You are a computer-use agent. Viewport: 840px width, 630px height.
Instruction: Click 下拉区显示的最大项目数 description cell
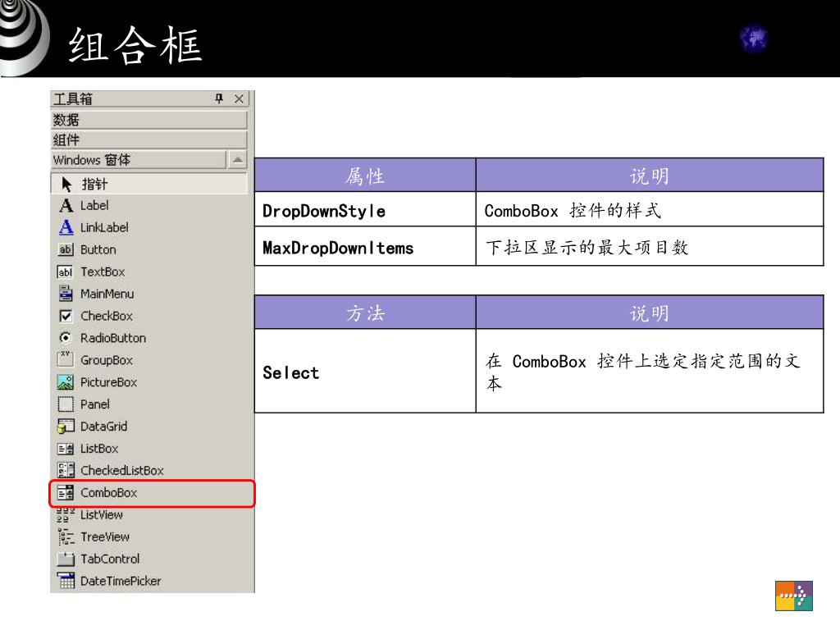tap(650, 246)
